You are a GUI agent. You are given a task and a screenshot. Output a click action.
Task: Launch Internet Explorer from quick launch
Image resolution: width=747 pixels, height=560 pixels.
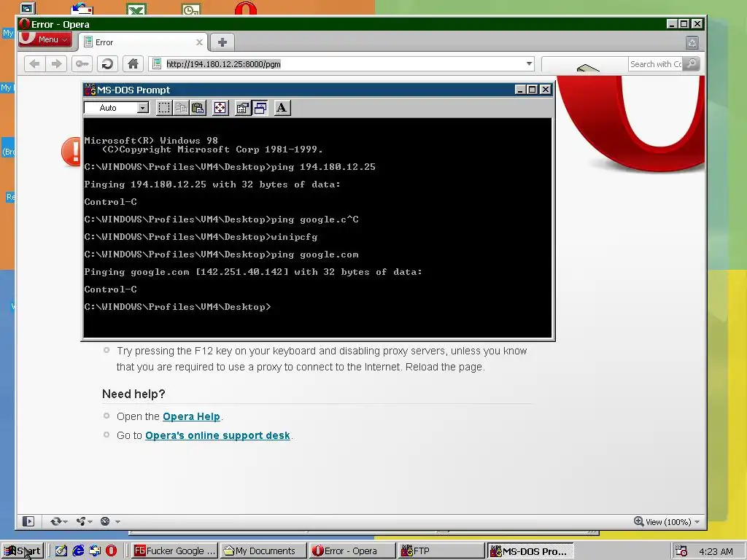point(78,551)
